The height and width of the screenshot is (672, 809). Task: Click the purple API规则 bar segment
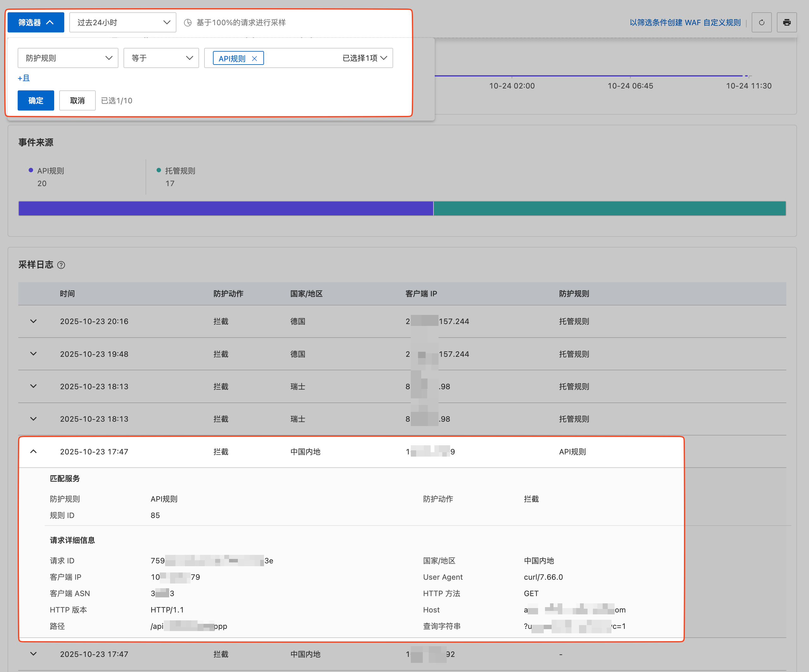coord(226,208)
